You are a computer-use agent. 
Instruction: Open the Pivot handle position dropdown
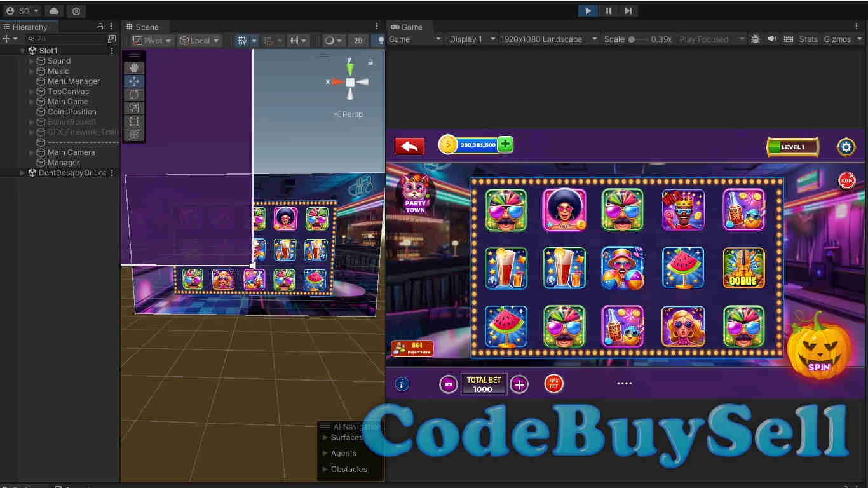[x=153, y=40]
